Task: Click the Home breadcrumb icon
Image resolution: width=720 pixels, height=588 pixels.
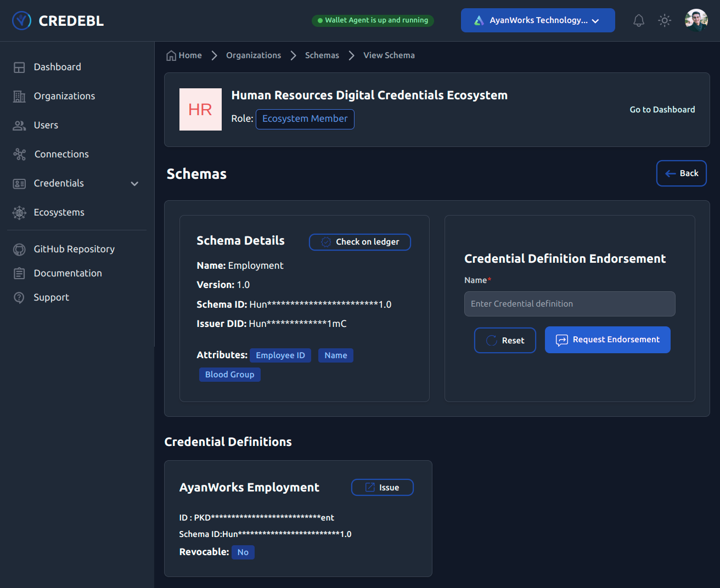Action: (x=171, y=55)
